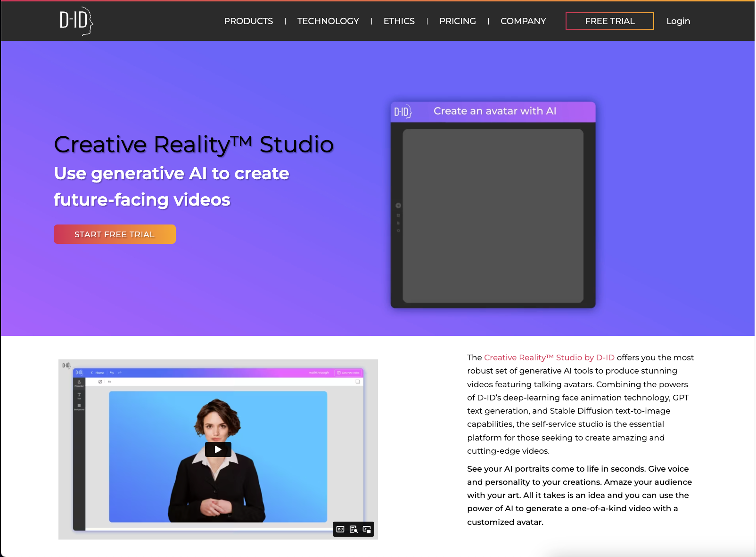Open the Technology menu

(x=328, y=21)
